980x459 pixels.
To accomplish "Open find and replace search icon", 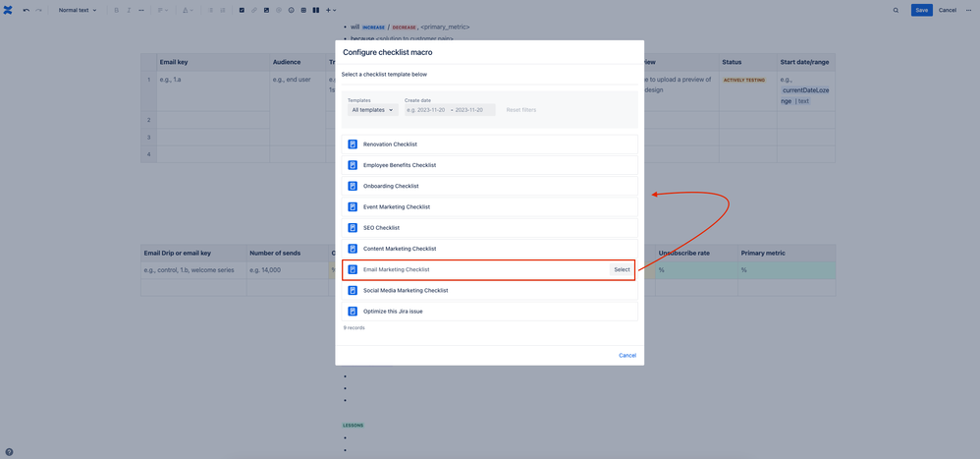I will tap(897, 10).
